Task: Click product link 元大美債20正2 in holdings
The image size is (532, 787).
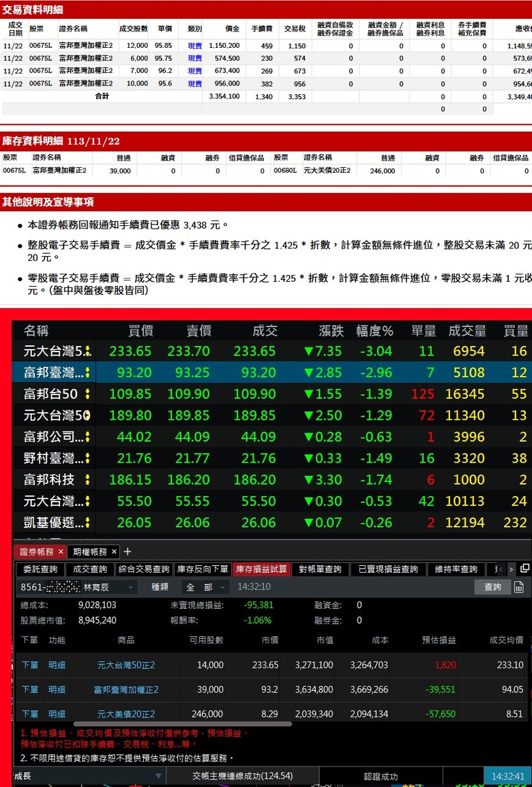Action: click(x=126, y=714)
